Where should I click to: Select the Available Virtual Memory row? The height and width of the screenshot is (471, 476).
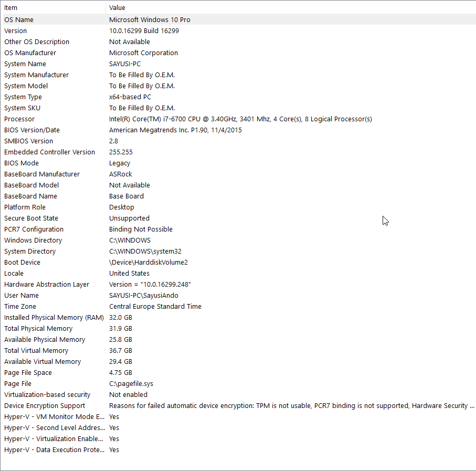[239, 362]
